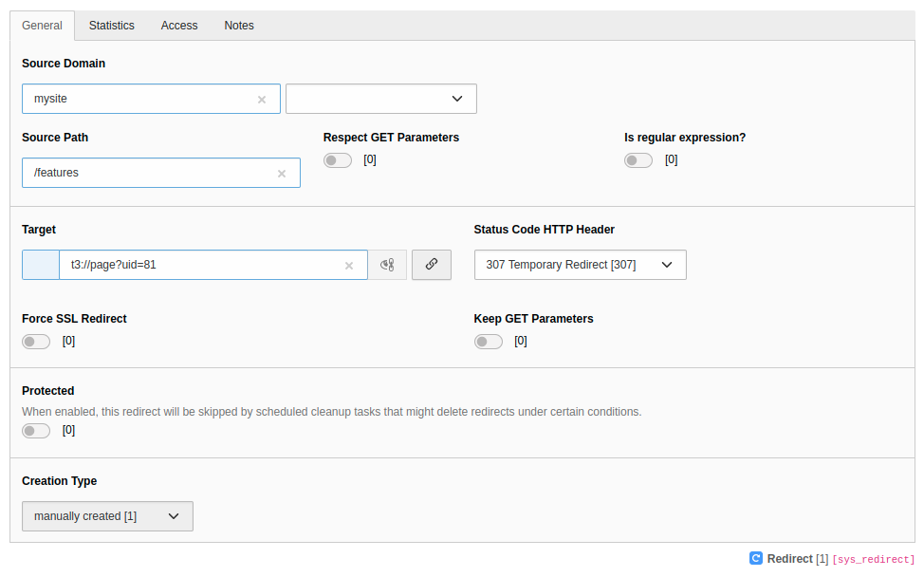Open the Source Domain dropdown list
This screenshot has width=924, height=577.
381,99
